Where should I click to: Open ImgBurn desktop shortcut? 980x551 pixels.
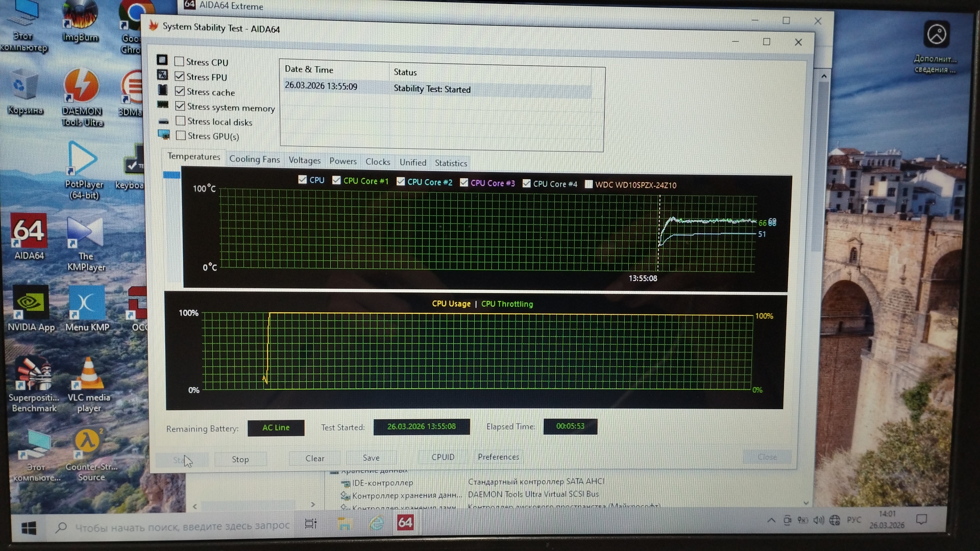80,16
